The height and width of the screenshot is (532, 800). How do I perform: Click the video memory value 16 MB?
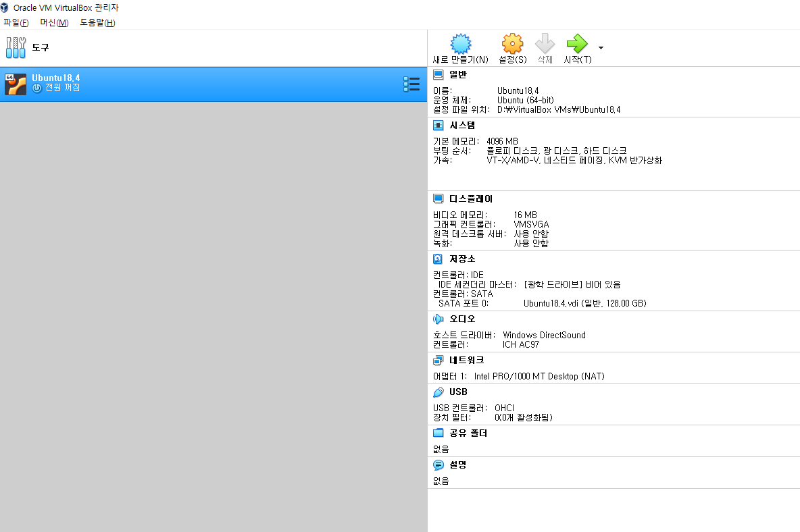point(525,215)
